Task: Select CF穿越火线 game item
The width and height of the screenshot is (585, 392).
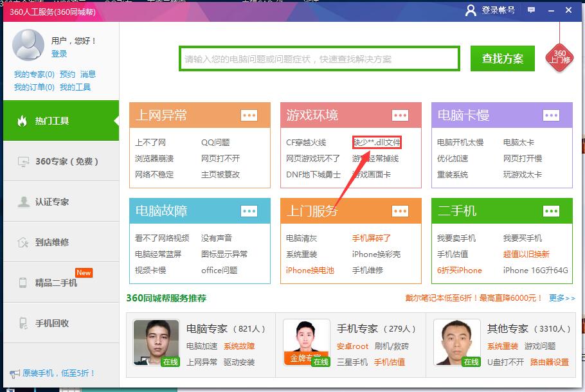Action: click(x=306, y=143)
